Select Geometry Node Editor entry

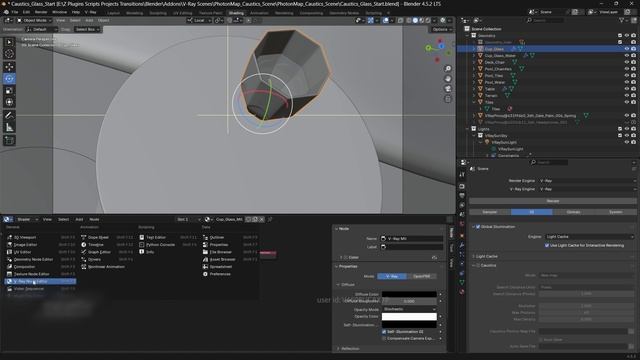pyautogui.click(x=40, y=259)
